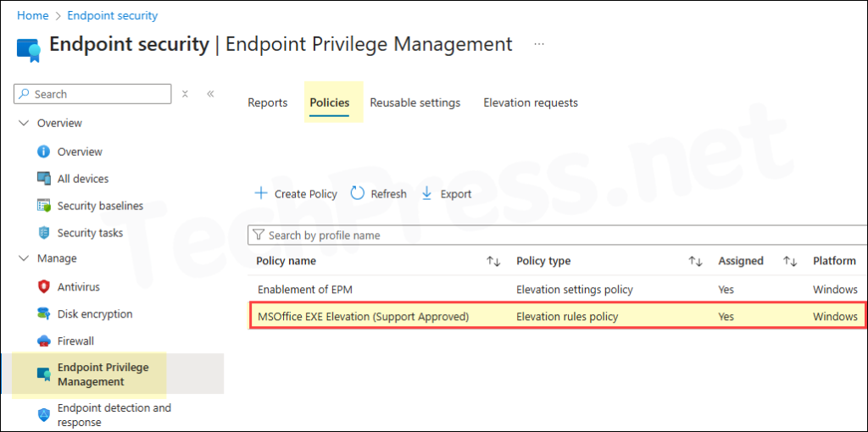The width and height of the screenshot is (868, 432).
Task: Switch to the Reports tab
Action: pyautogui.click(x=267, y=102)
